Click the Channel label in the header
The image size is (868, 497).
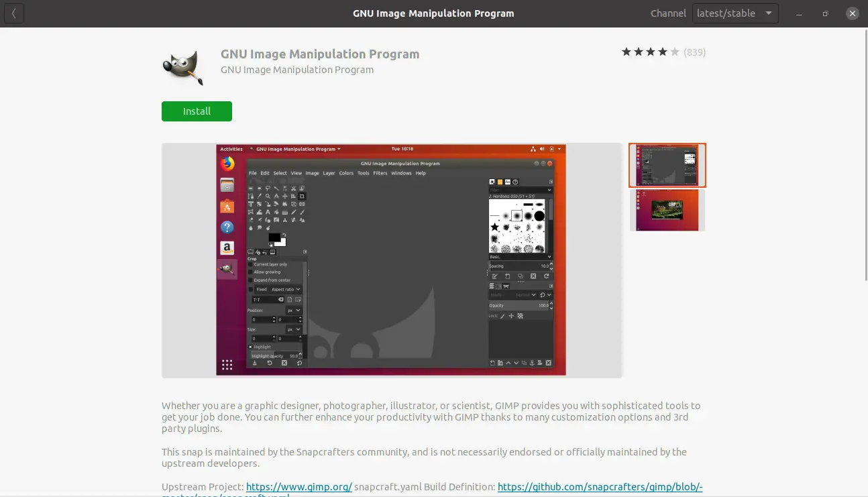tap(668, 13)
